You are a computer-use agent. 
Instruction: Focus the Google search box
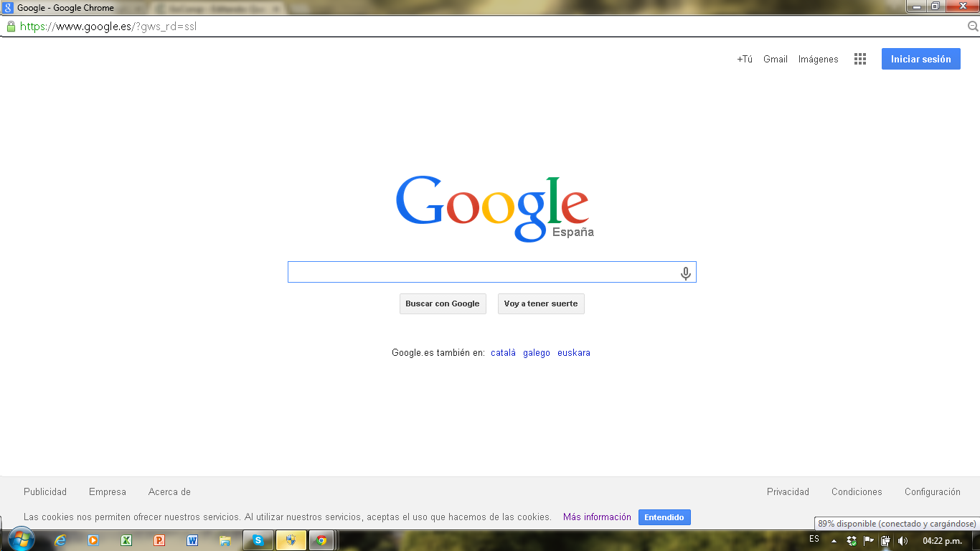[x=492, y=272]
